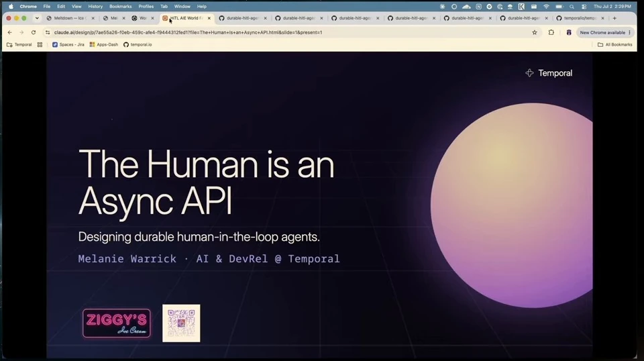
Task: Open the Wi-Fi status menu
Action: [546, 7]
